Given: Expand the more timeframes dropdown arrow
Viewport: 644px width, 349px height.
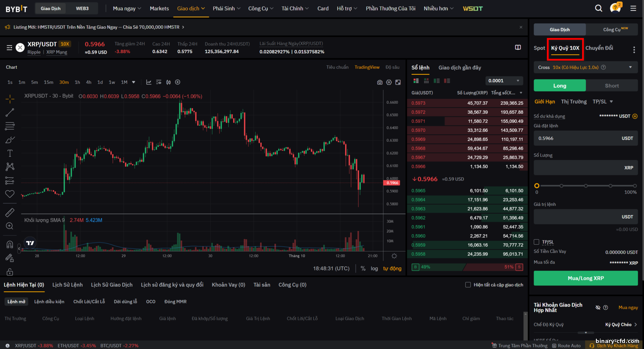Looking at the screenshot, I should coord(134,82).
